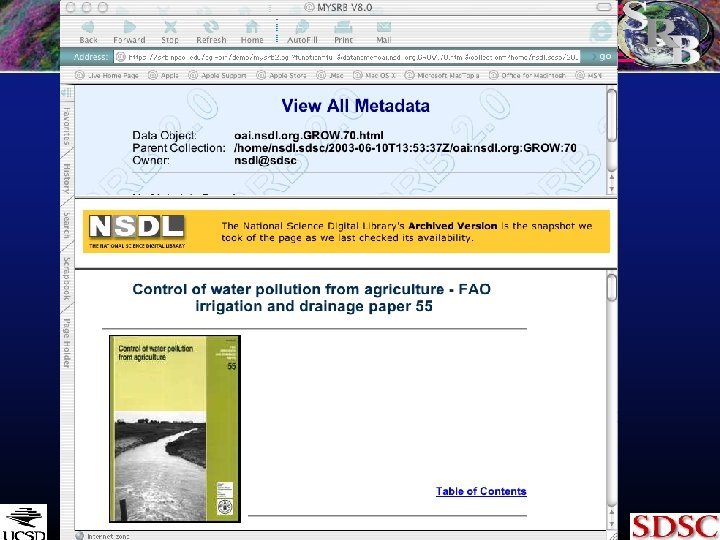Switch to the Scrapbook side tab
This screenshot has width=720, height=540.
[67, 279]
